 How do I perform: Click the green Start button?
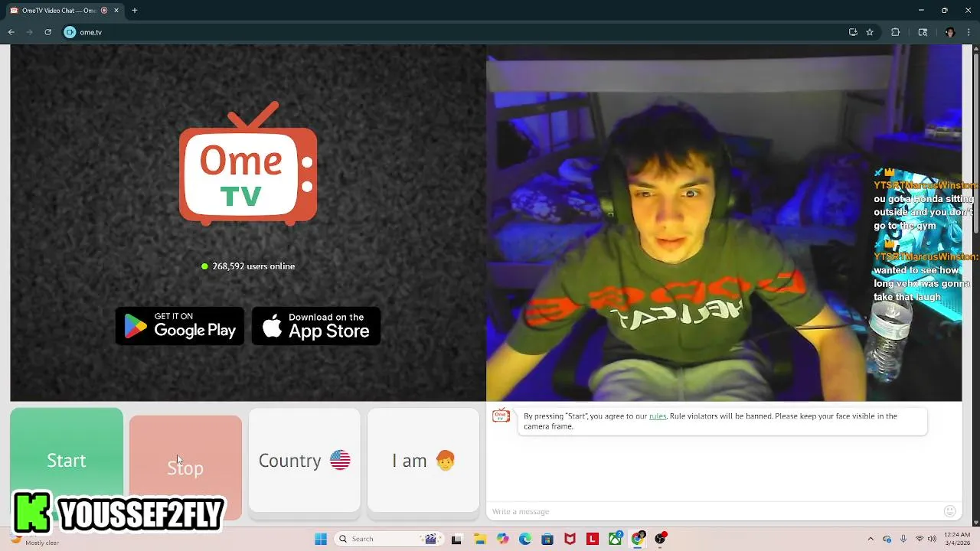click(x=67, y=460)
